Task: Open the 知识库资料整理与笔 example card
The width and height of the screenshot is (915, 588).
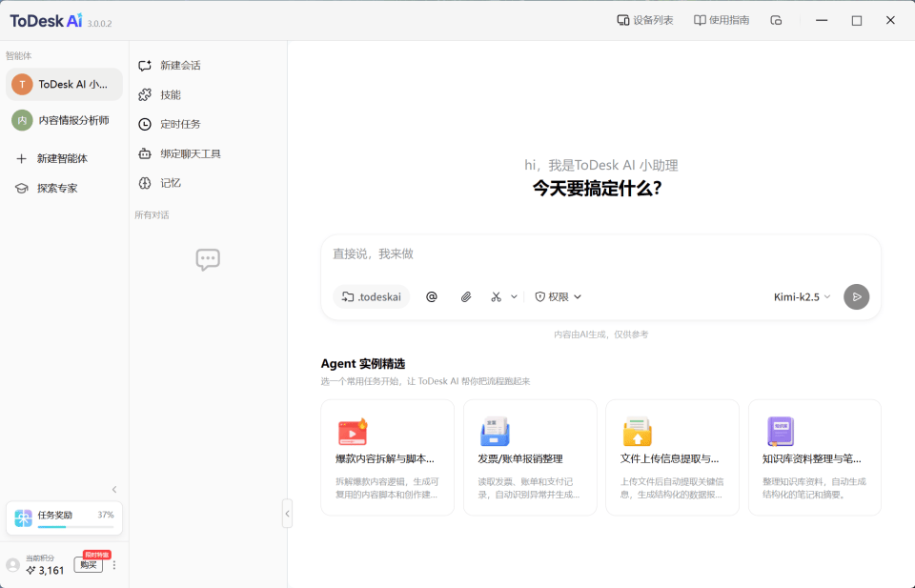Action: click(815, 457)
